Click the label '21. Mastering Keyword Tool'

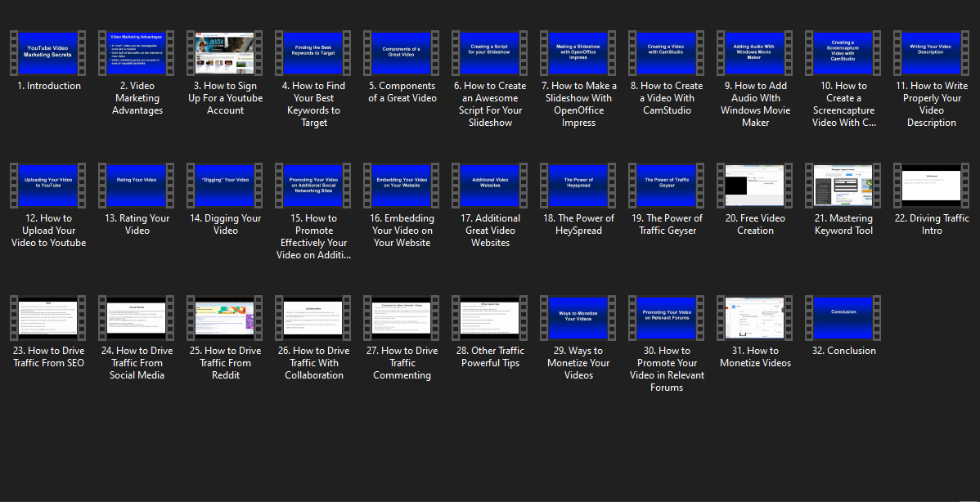843,224
